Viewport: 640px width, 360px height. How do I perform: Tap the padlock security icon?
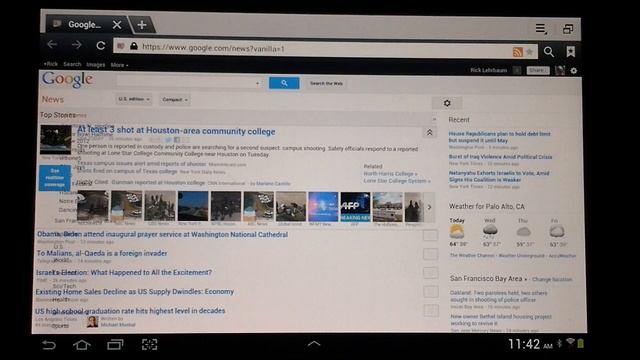pos(133,46)
